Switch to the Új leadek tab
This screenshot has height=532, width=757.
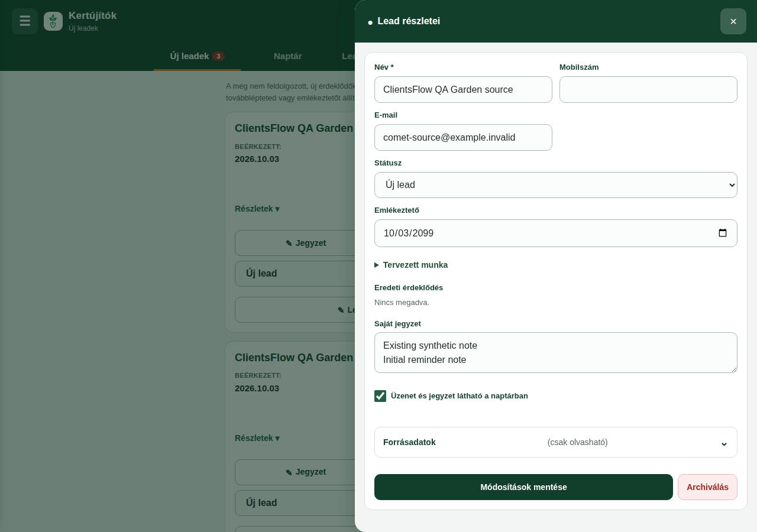(x=197, y=56)
